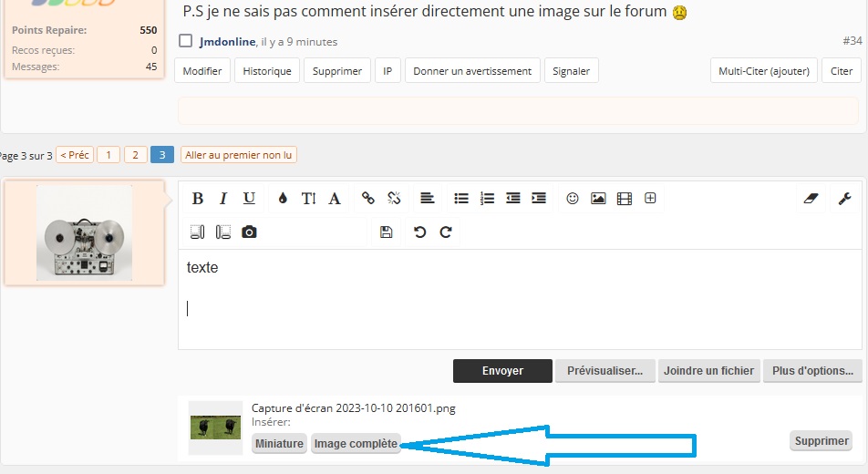Click Supprimer under post #34

tap(337, 71)
